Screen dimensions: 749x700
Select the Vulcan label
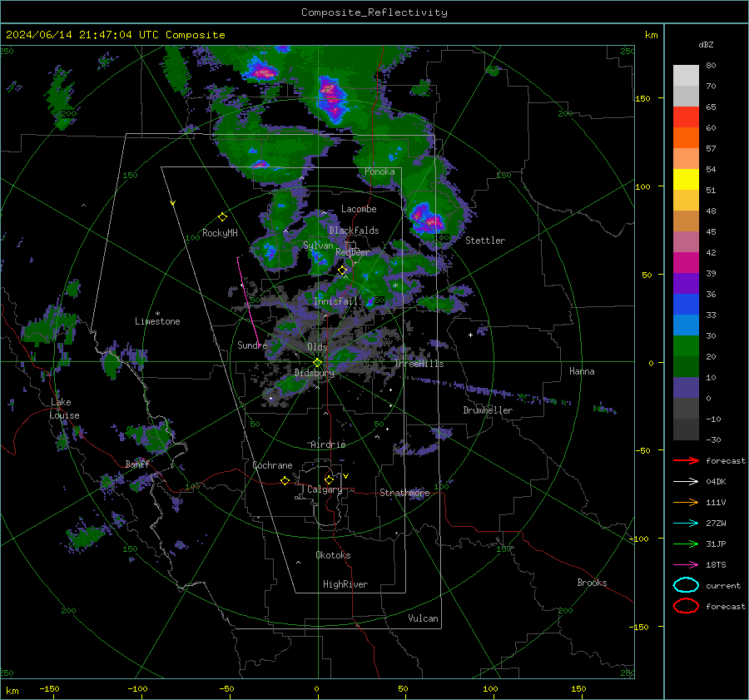424,618
